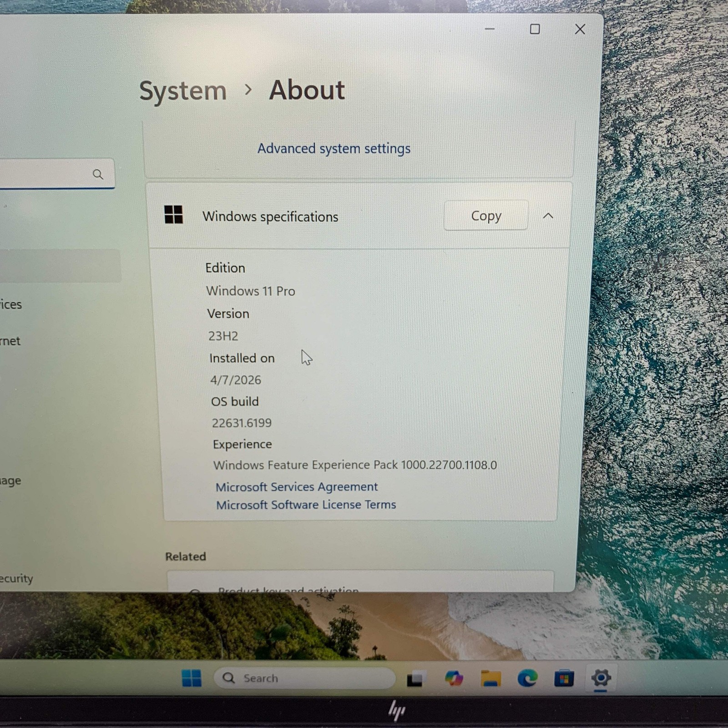Click the Installed on label

point(242,359)
